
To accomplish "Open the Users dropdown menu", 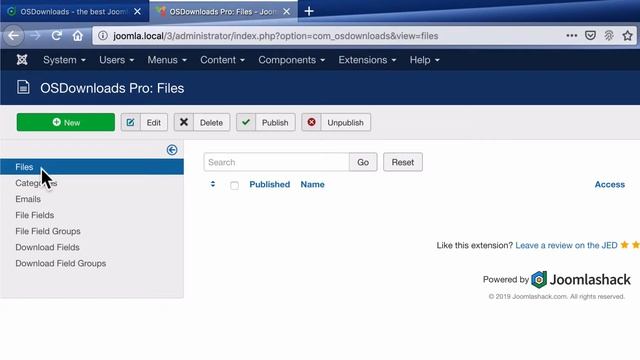I will (116, 60).
